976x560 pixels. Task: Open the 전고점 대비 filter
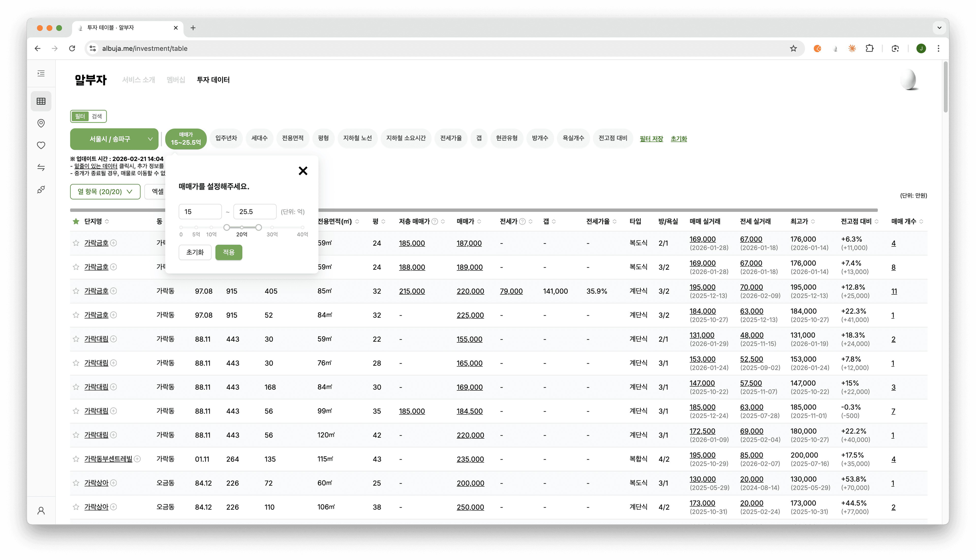(613, 138)
